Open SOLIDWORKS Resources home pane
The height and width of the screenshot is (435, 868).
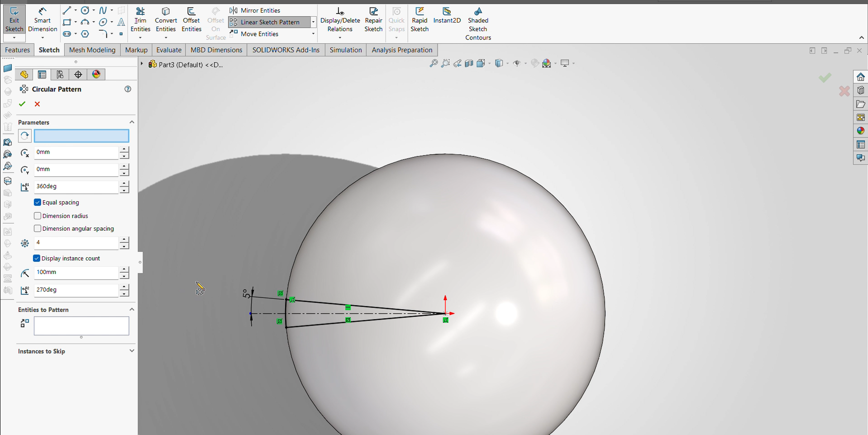point(861,76)
